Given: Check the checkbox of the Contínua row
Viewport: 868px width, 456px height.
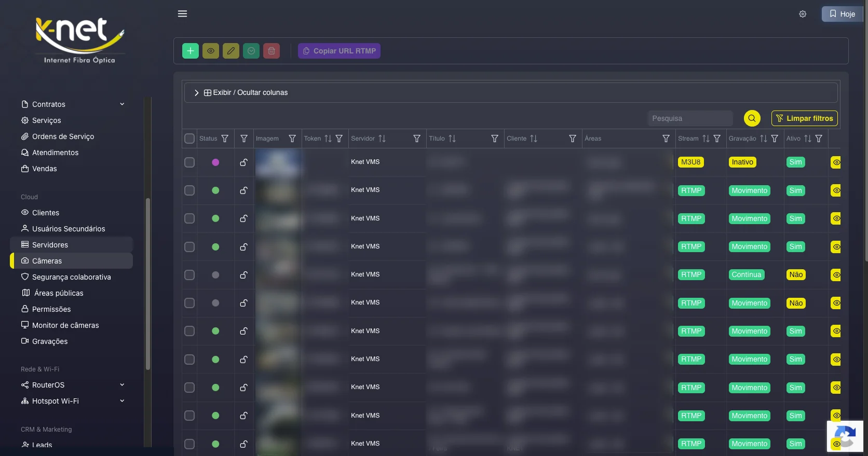Looking at the screenshot, I should [x=189, y=275].
